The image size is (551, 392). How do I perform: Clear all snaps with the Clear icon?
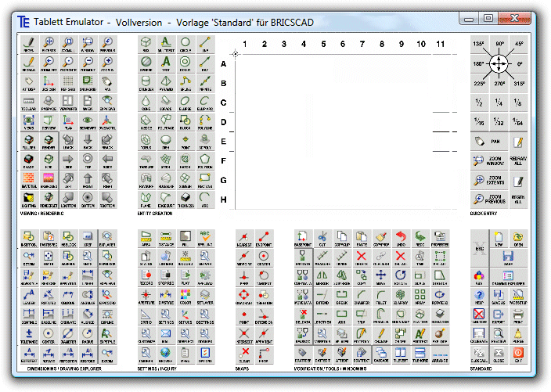point(244,354)
